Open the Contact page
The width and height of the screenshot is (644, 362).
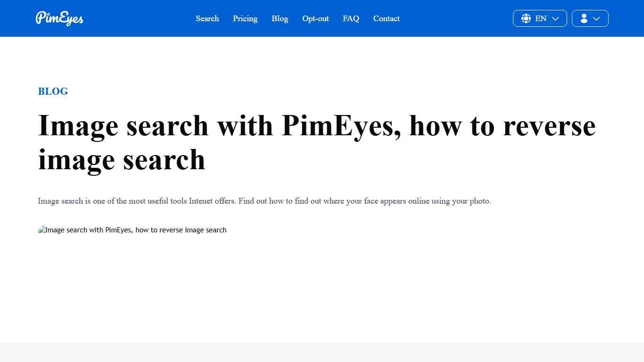coord(386,18)
